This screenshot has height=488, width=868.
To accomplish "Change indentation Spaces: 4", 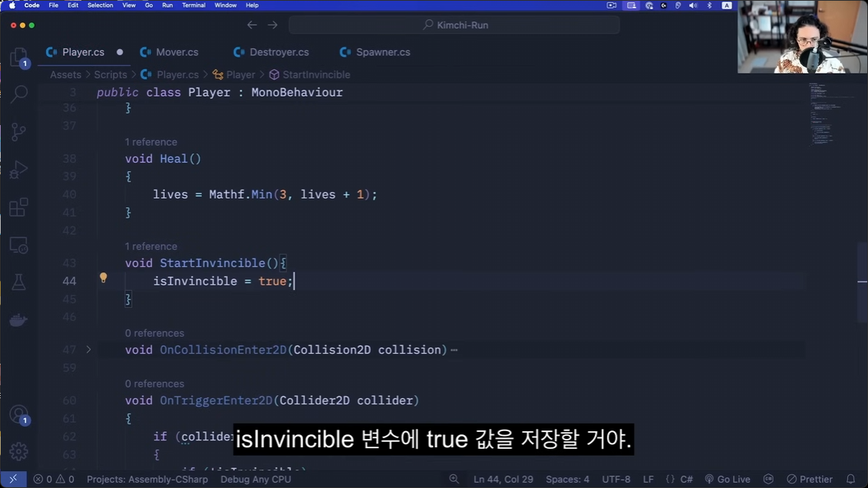I will 567,479.
